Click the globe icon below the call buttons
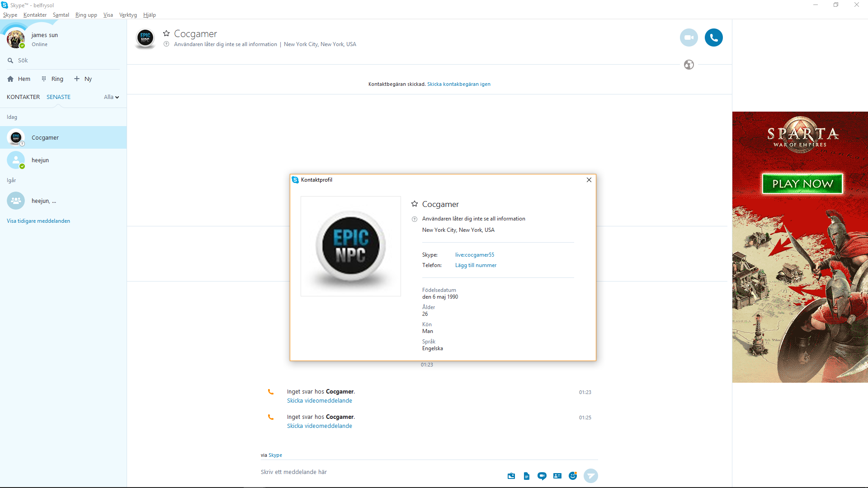The width and height of the screenshot is (868, 488). (x=689, y=65)
